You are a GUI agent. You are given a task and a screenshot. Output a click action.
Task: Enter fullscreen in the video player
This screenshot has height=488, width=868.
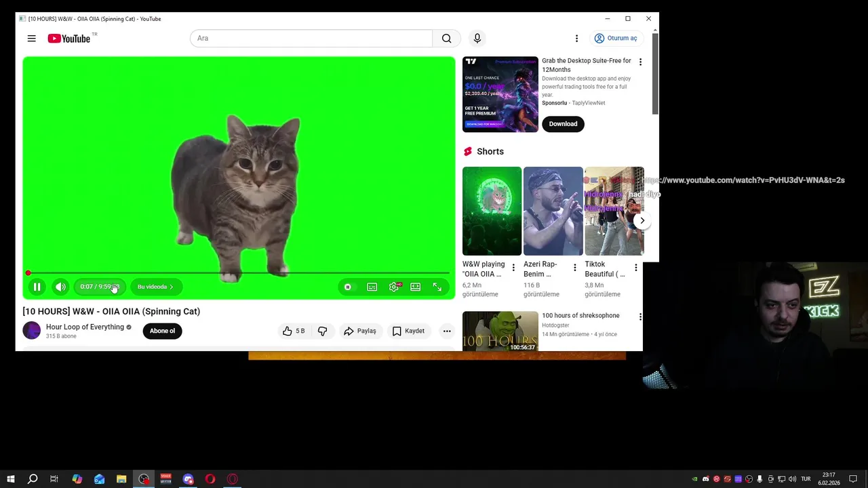437,287
